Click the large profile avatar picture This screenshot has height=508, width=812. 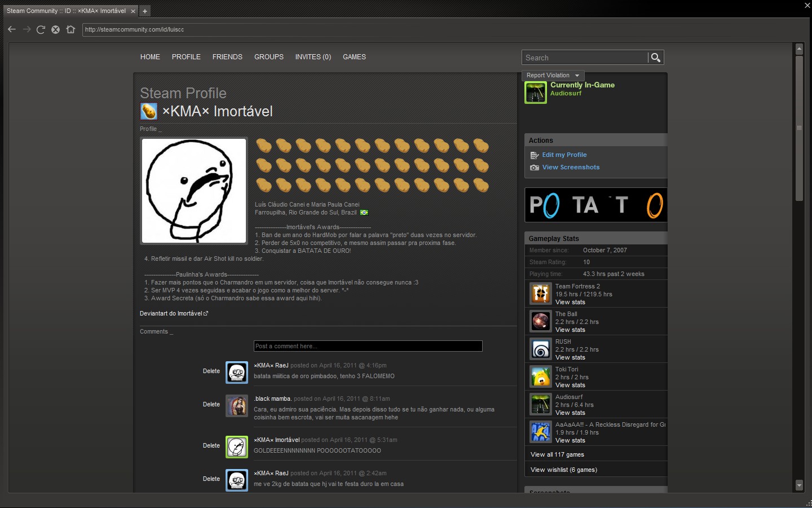coord(194,191)
